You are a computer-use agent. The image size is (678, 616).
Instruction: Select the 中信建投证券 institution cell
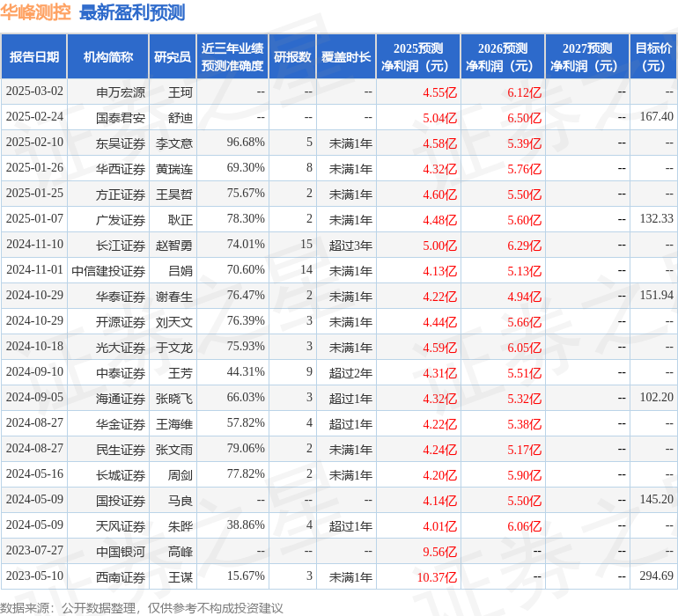click(108, 270)
